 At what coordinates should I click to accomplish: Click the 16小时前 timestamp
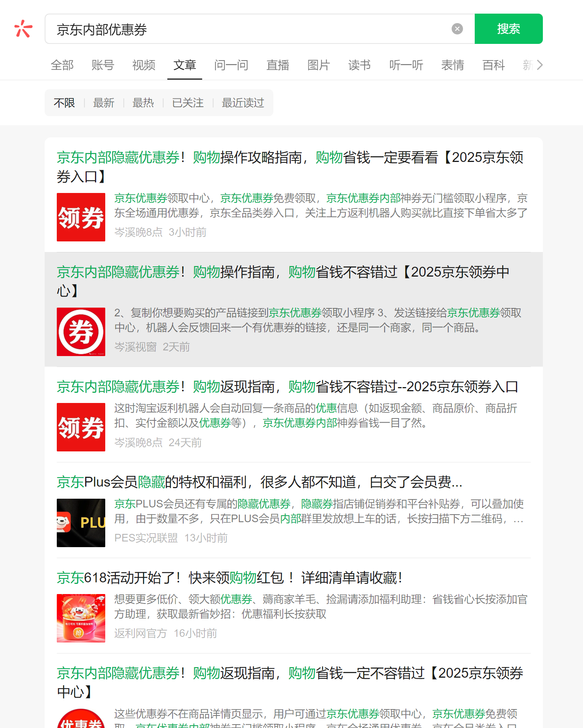(195, 633)
